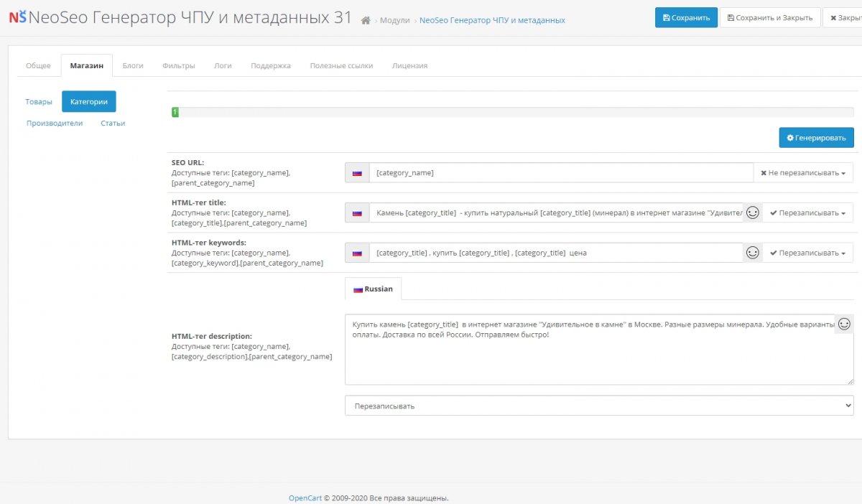Click the NeoSeo logo icon

pyautogui.click(x=17, y=18)
